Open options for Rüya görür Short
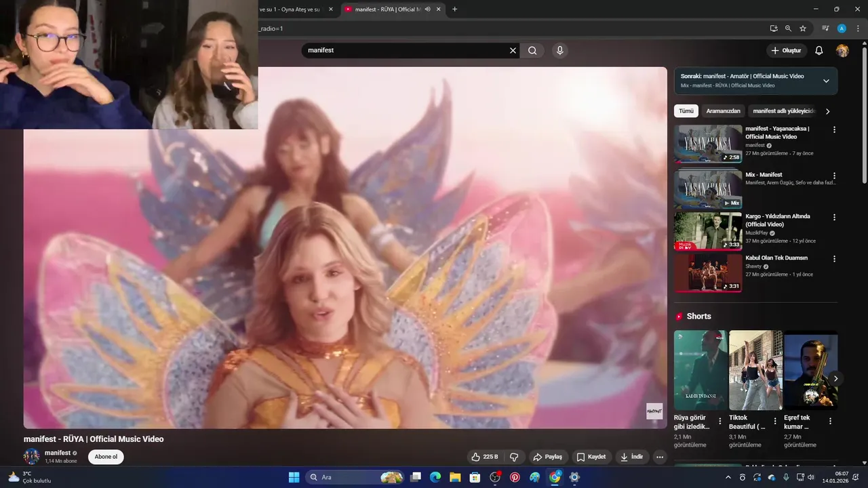868x488 pixels. click(x=719, y=421)
